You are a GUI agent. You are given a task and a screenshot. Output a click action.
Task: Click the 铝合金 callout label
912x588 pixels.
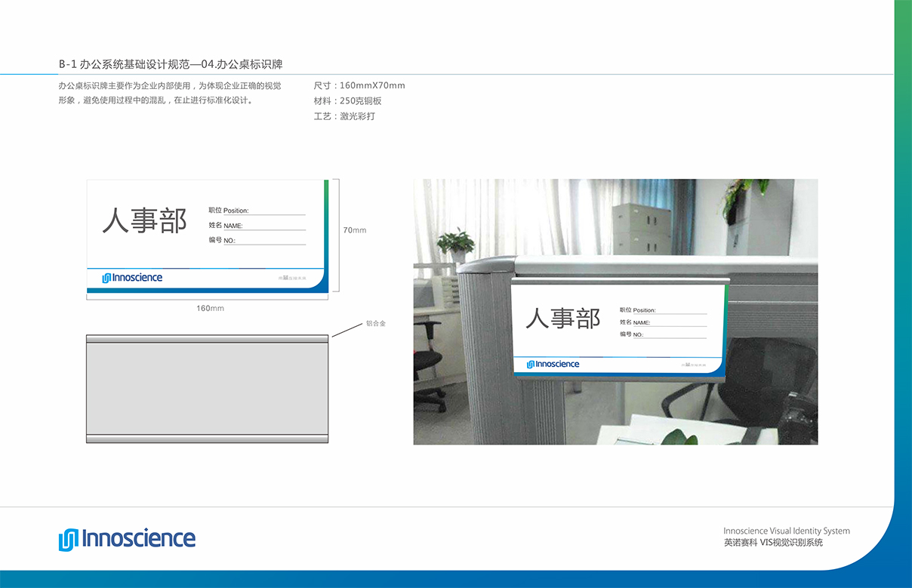coord(376,323)
